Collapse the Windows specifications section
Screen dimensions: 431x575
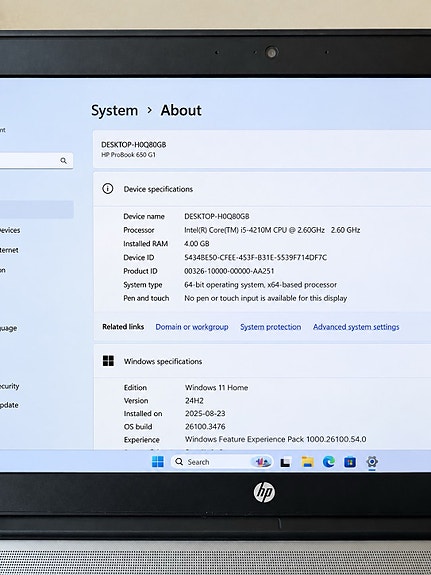262,361
